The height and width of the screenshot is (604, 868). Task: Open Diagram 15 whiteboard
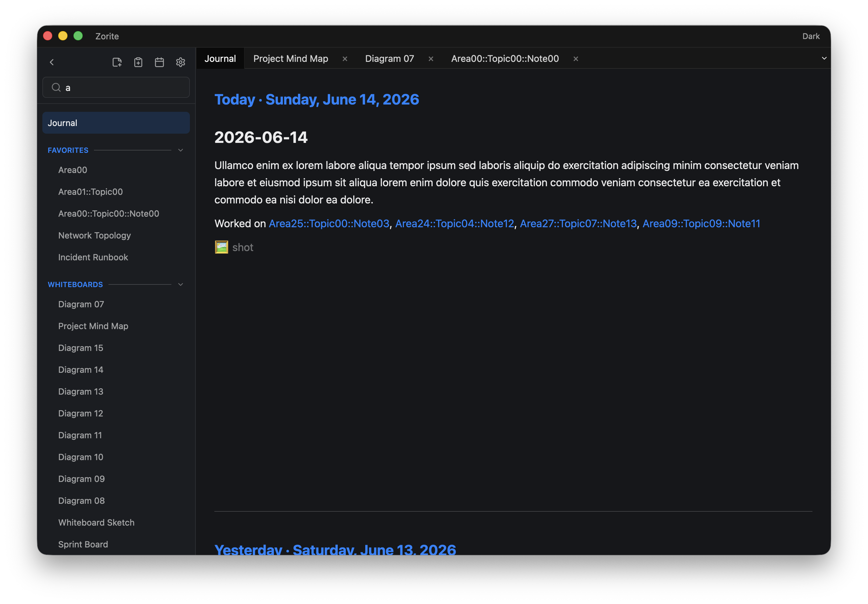pos(80,348)
